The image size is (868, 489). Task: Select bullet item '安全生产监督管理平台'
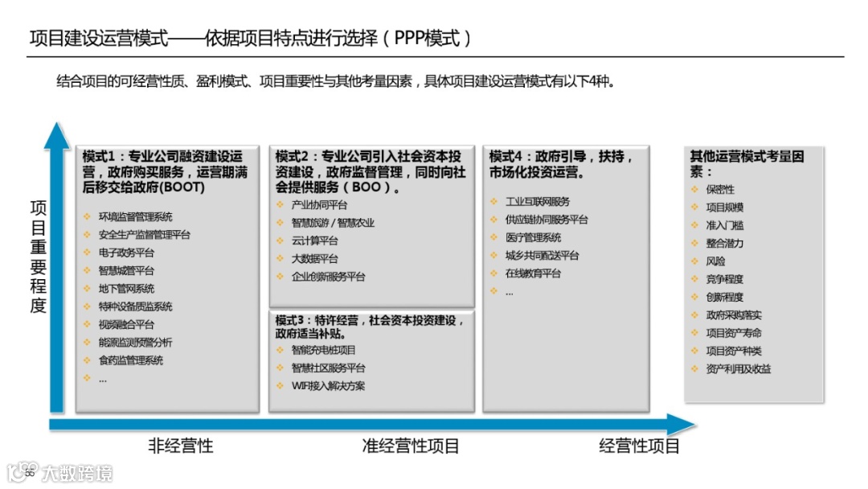[144, 235]
